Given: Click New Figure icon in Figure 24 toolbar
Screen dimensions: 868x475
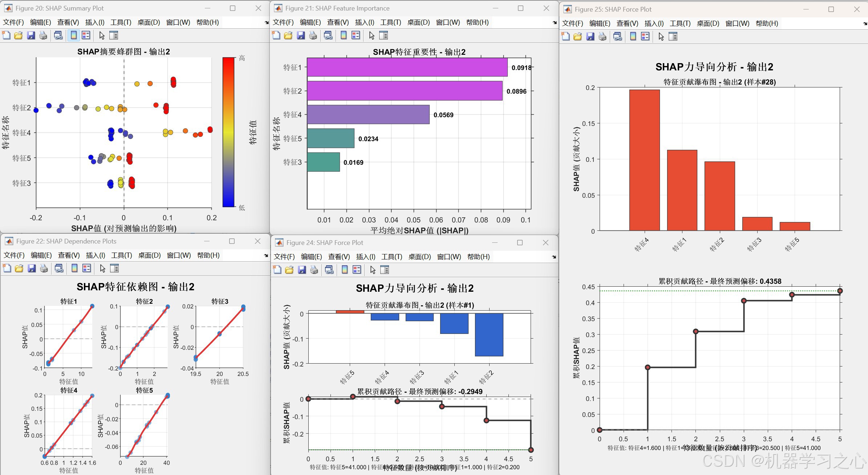Looking at the screenshot, I should pyautogui.click(x=277, y=270).
